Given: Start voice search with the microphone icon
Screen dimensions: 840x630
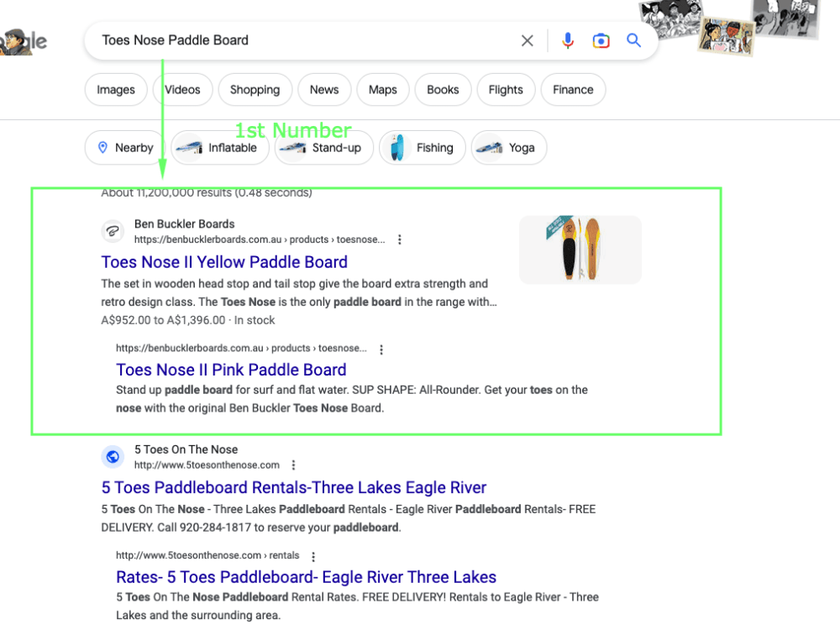Looking at the screenshot, I should (568, 40).
